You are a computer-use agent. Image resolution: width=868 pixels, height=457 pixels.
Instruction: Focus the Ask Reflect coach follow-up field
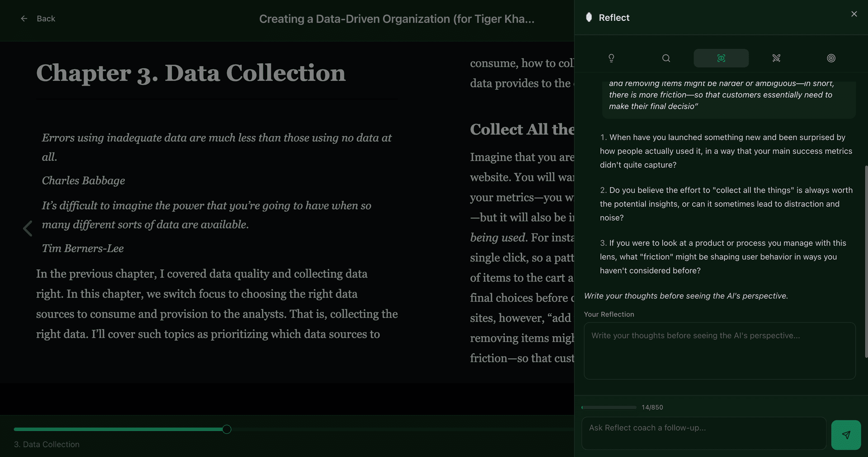[x=703, y=433]
